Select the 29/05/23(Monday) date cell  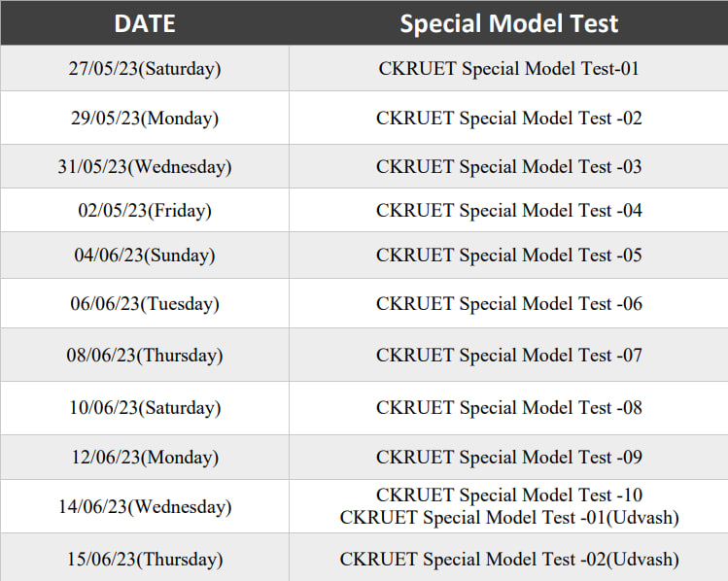[145, 119]
